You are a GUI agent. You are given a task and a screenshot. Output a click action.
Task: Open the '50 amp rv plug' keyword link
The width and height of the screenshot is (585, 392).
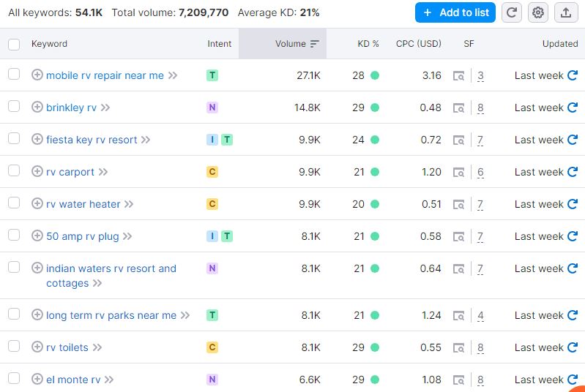(83, 236)
